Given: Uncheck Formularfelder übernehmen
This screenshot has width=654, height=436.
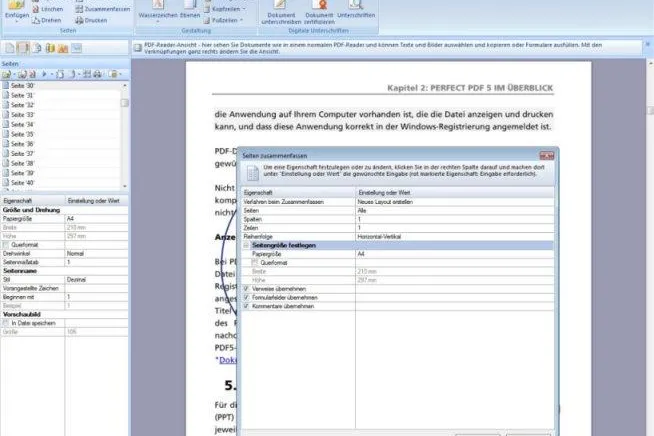Looking at the screenshot, I should tap(247, 297).
